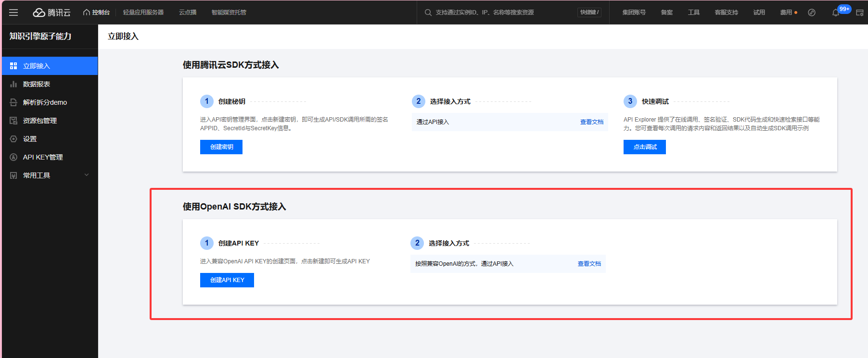Click the 创建API KEY button

pyautogui.click(x=227, y=280)
